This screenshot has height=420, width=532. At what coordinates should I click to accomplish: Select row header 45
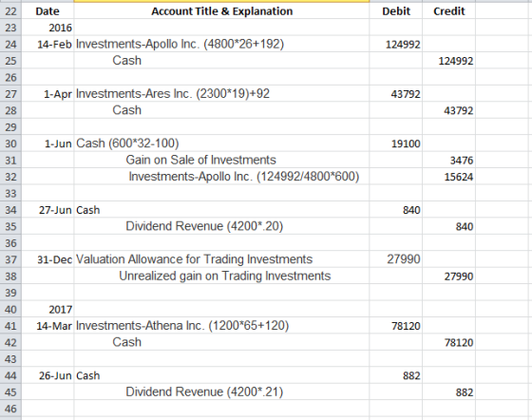point(10,392)
